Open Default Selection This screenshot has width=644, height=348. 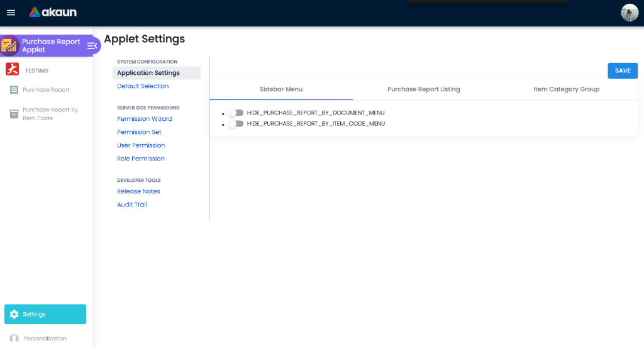pos(143,86)
